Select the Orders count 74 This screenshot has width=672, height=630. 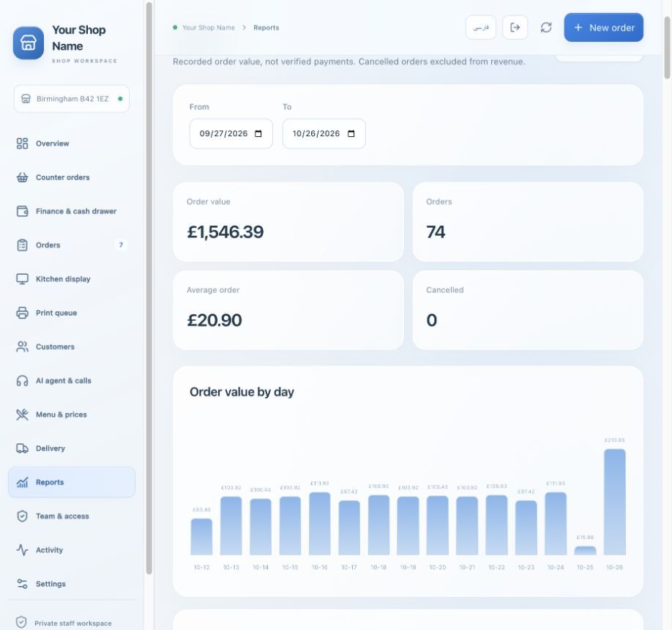tap(436, 232)
